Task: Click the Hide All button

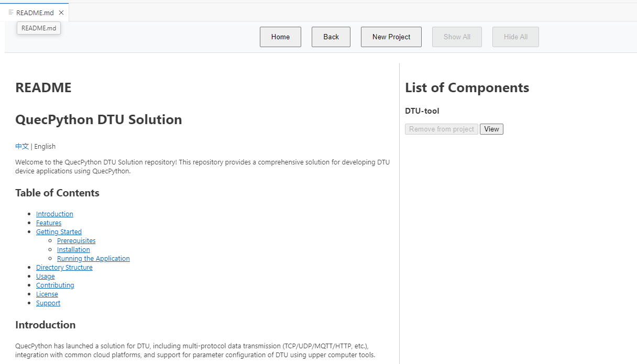Action: (515, 37)
